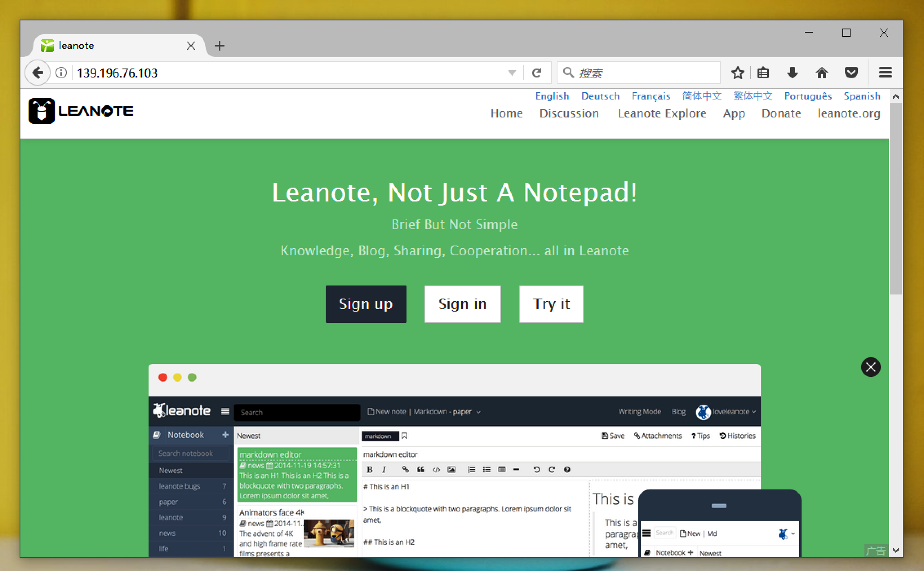The width and height of the screenshot is (924, 571).
Task: Click the scrollbar down arrow
Action: pos(896,551)
